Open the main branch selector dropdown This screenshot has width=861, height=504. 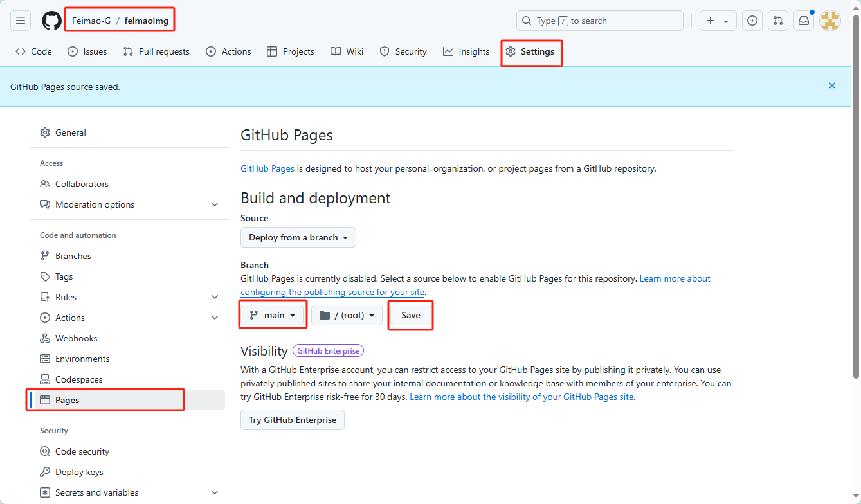tap(273, 315)
